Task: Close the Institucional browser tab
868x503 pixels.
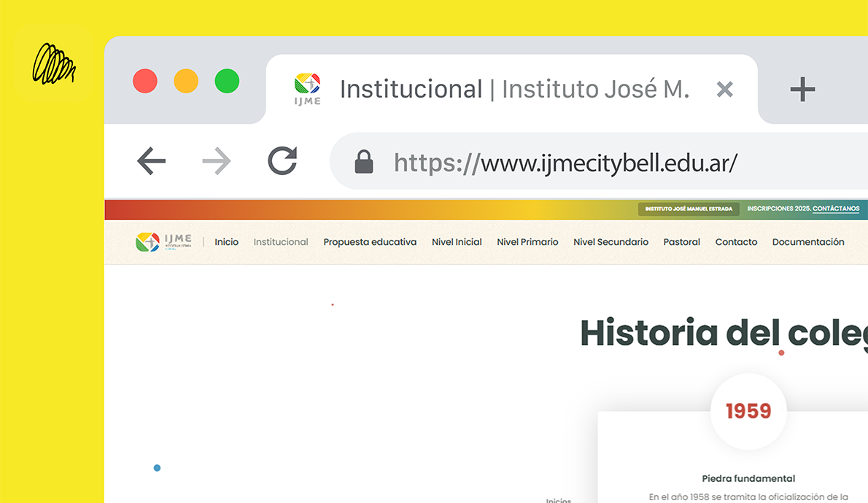Action: (724, 89)
